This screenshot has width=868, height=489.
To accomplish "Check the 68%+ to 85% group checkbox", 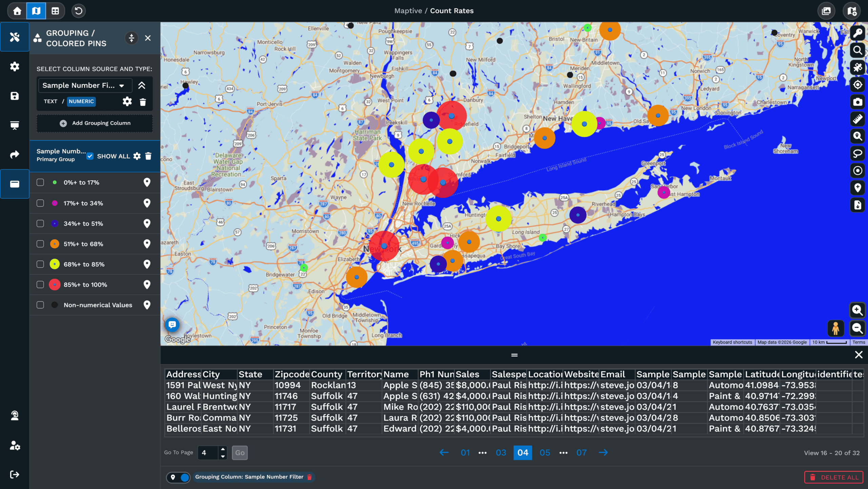I will pyautogui.click(x=40, y=264).
